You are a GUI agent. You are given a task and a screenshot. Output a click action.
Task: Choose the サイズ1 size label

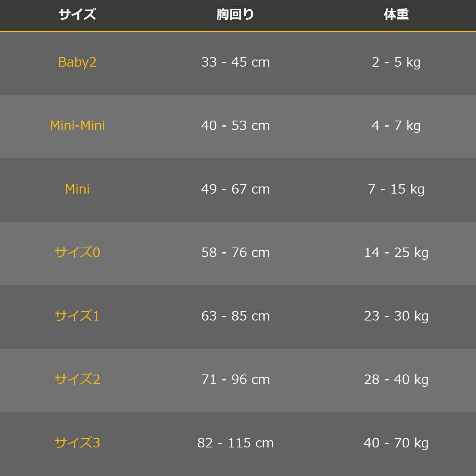pyautogui.click(x=77, y=316)
